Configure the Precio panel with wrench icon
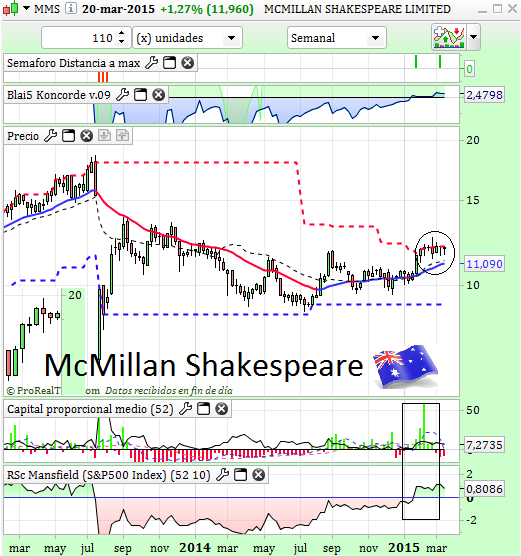Viewport: 521px width, 556px height. [x=50, y=135]
